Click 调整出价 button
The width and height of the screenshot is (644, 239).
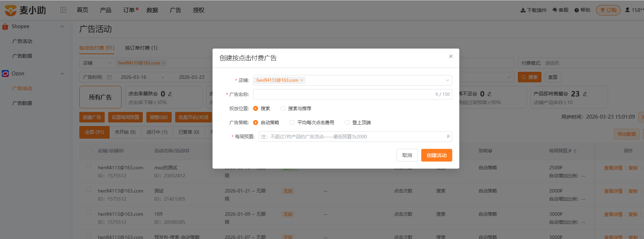[159, 117]
